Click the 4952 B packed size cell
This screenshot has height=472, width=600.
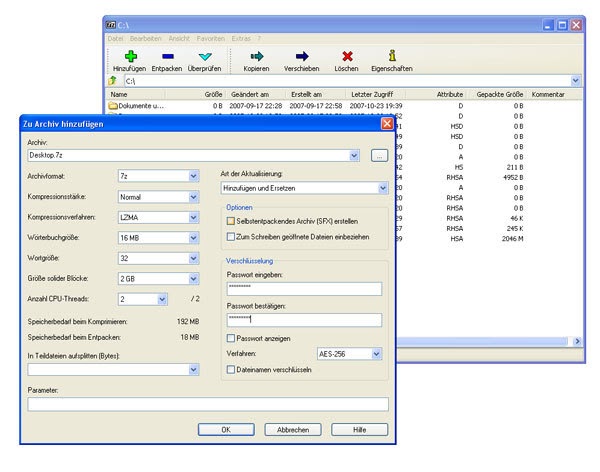513,177
